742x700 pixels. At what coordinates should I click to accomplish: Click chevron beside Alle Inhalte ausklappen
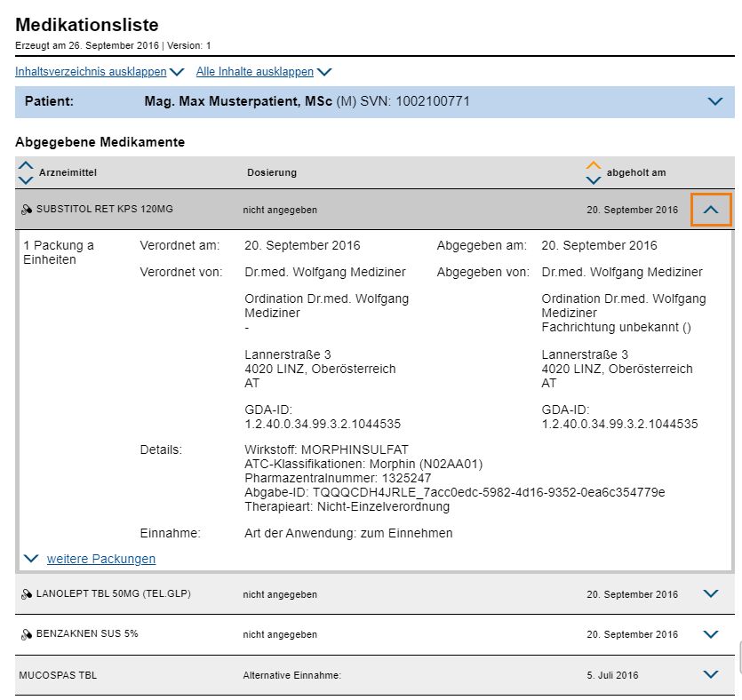pyautogui.click(x=324, y=72)
